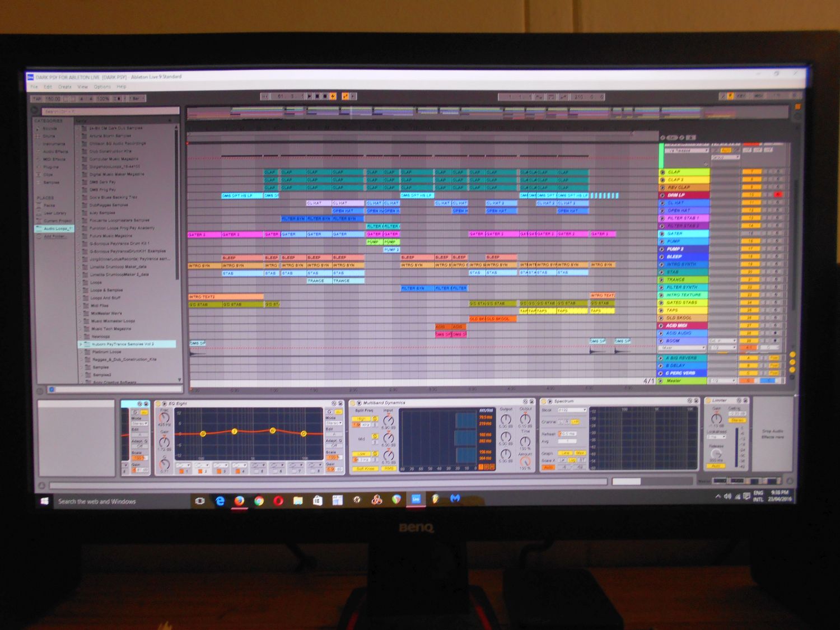Disable the DRM LP track activator button
The width and height of the screenshot is (840, 630).
[x=751, y=195]
